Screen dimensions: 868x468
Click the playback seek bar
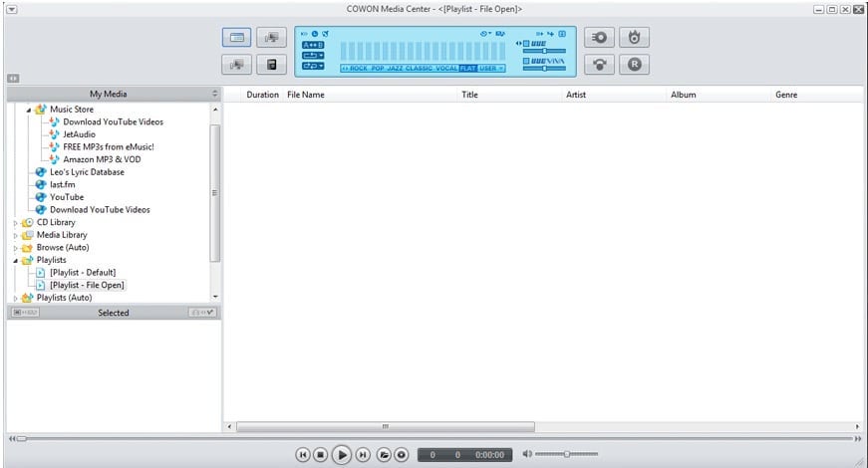coord(434,439)
